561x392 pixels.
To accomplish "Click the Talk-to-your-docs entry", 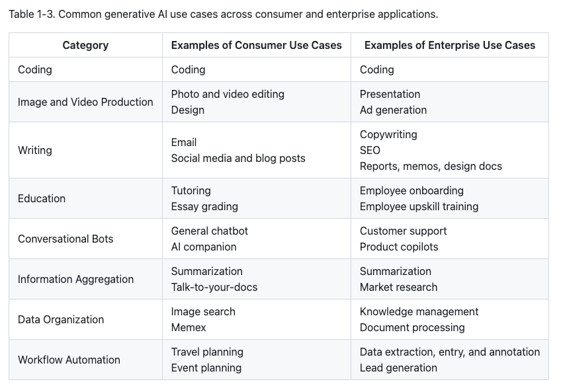I will (x=214, y=287).
